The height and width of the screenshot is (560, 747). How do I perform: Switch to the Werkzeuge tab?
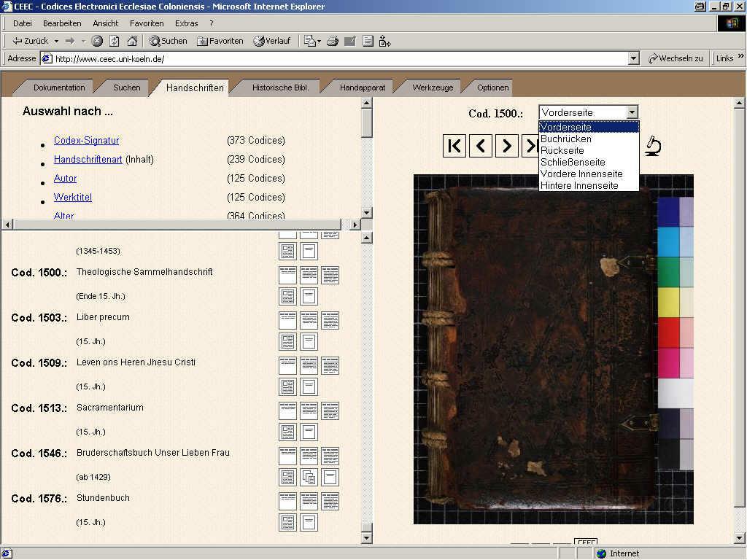point(433,87)
